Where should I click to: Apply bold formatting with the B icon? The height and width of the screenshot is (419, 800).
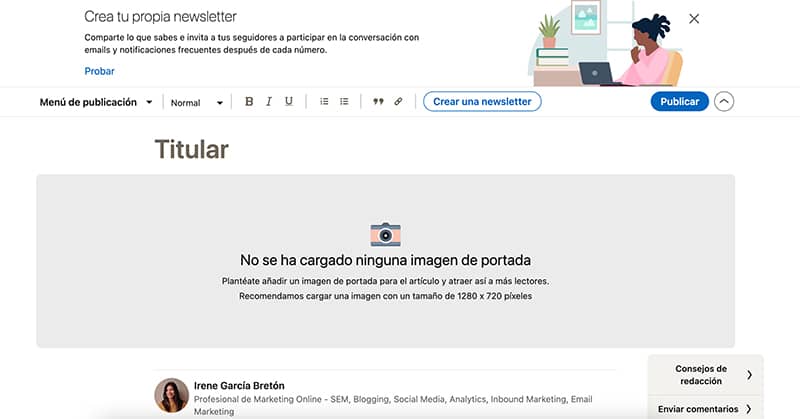coord(249,102)
